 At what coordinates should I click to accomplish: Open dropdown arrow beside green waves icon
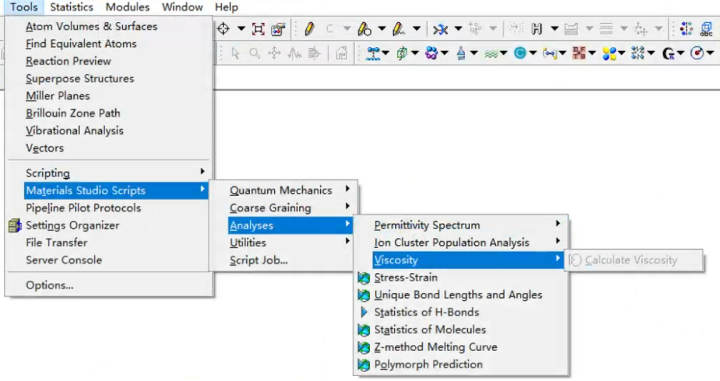503,54
